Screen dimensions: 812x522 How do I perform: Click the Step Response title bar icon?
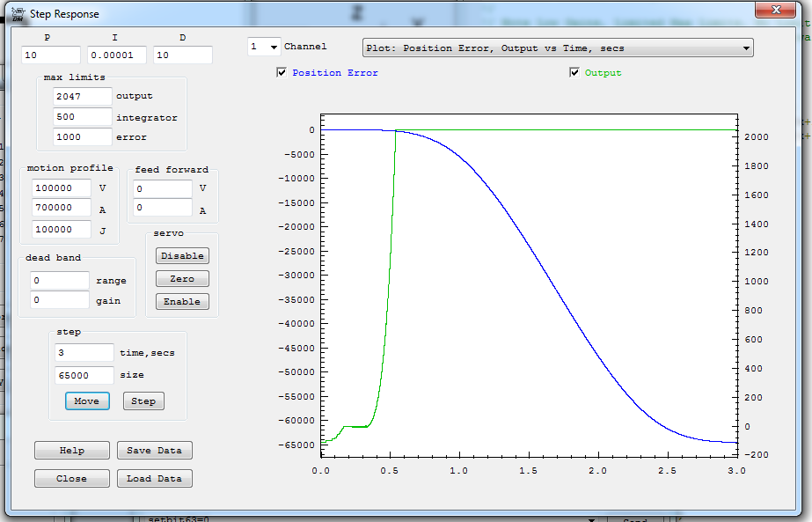pyautogui.click(x=18, y=13)
